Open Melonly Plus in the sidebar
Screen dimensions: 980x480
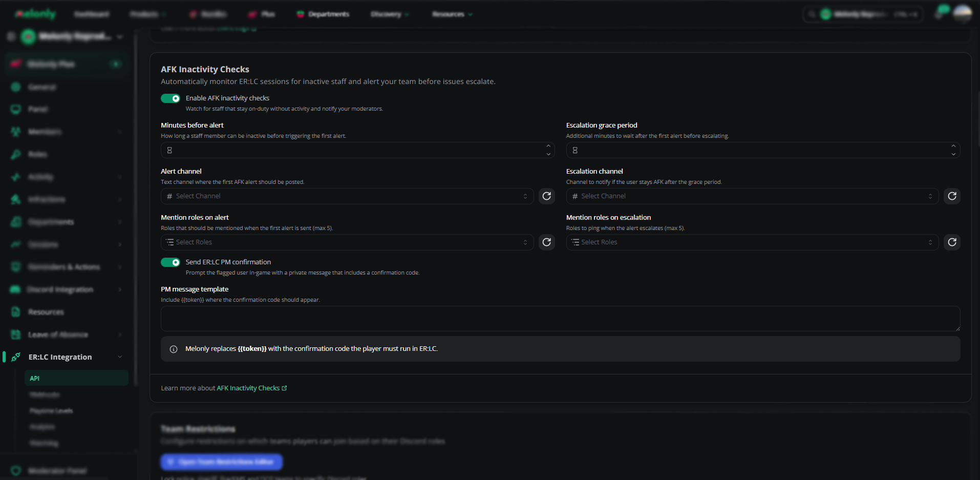66,64
